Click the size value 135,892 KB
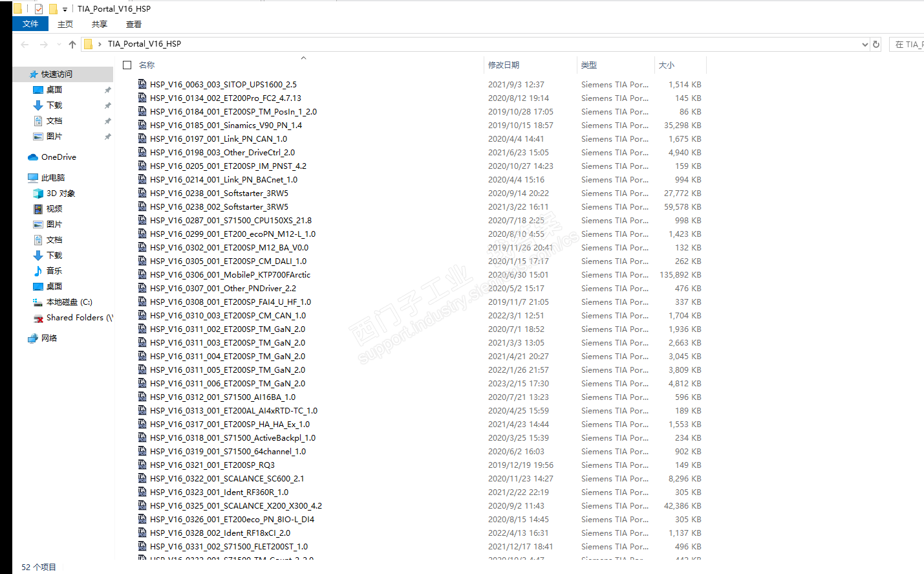Image resolution: width=924 pixels, height=574 pixels. pos(680,275)
